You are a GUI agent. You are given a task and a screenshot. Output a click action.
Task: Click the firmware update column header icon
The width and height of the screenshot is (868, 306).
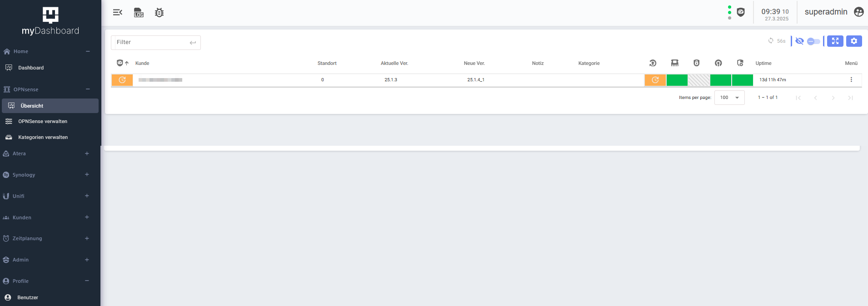pos(653,63)
